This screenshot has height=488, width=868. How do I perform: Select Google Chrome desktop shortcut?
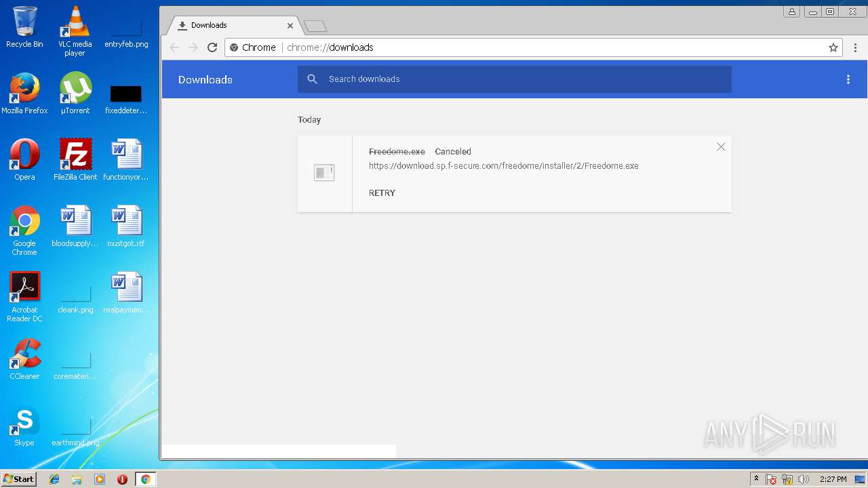[24, 231]
